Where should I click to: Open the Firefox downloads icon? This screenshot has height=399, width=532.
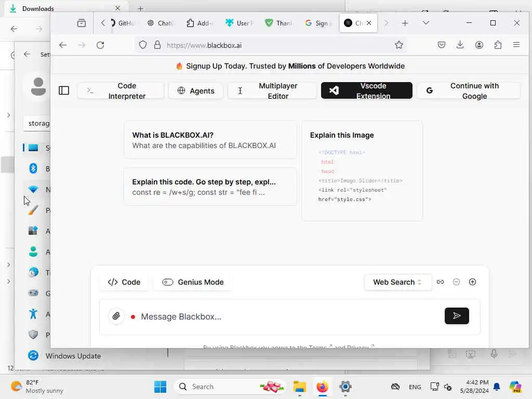click(460, 45)
